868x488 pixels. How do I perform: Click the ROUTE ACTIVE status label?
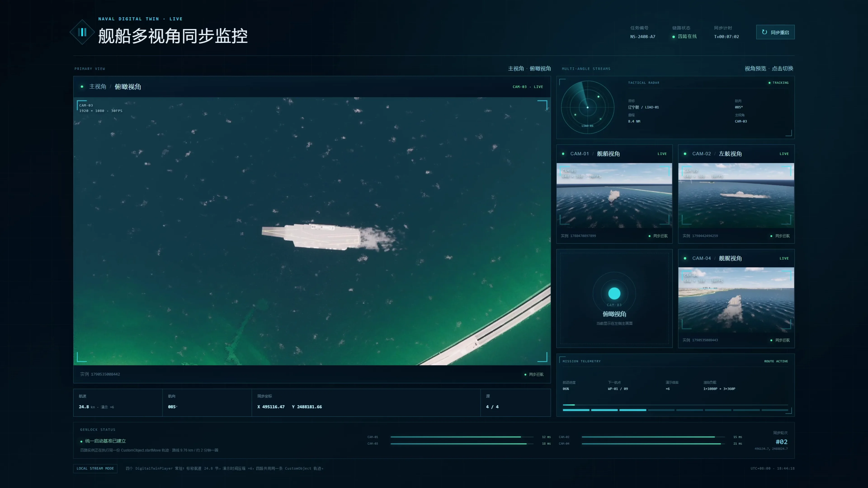pos(776,361)
